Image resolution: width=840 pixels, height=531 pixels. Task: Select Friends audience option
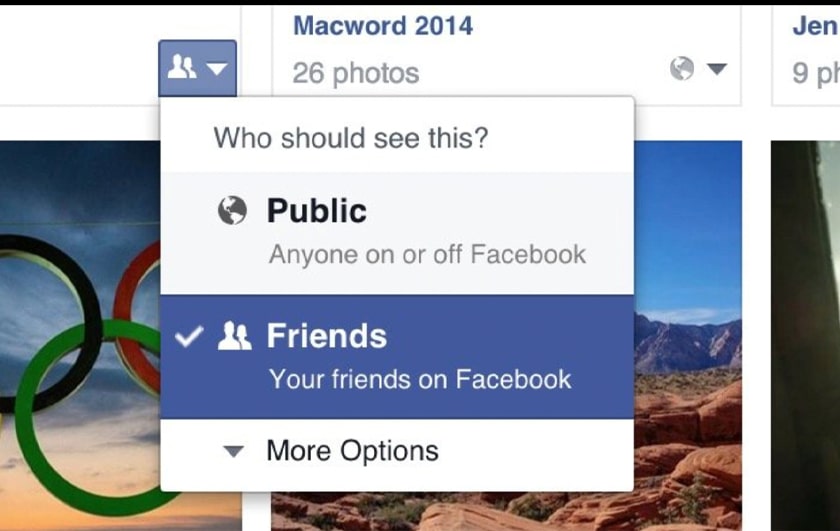[x=397, y=357]
